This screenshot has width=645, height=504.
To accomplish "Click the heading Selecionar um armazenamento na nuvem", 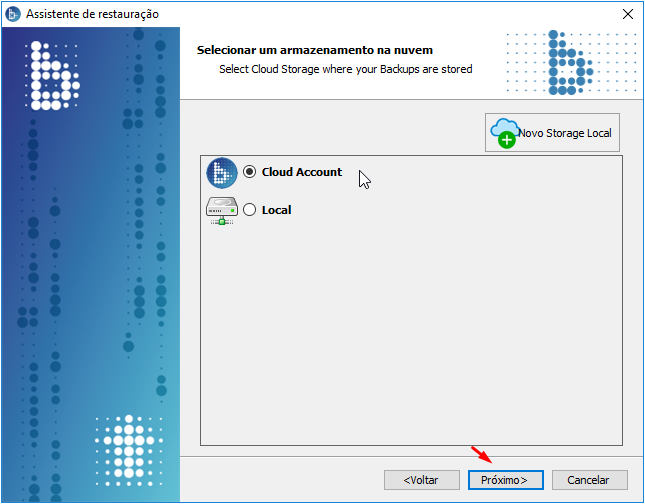I will (x=315, y=50).
